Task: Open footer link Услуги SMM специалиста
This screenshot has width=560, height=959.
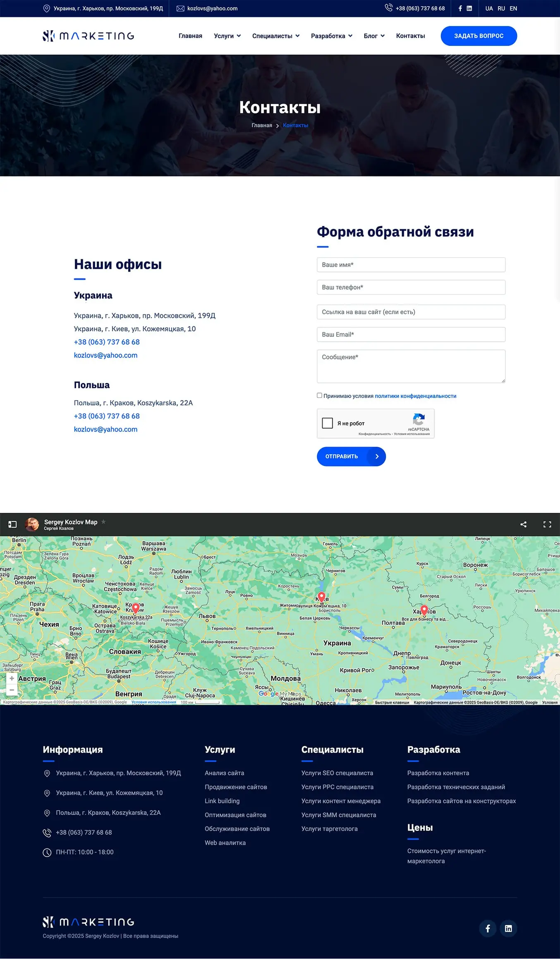Action: click(339, 815)
